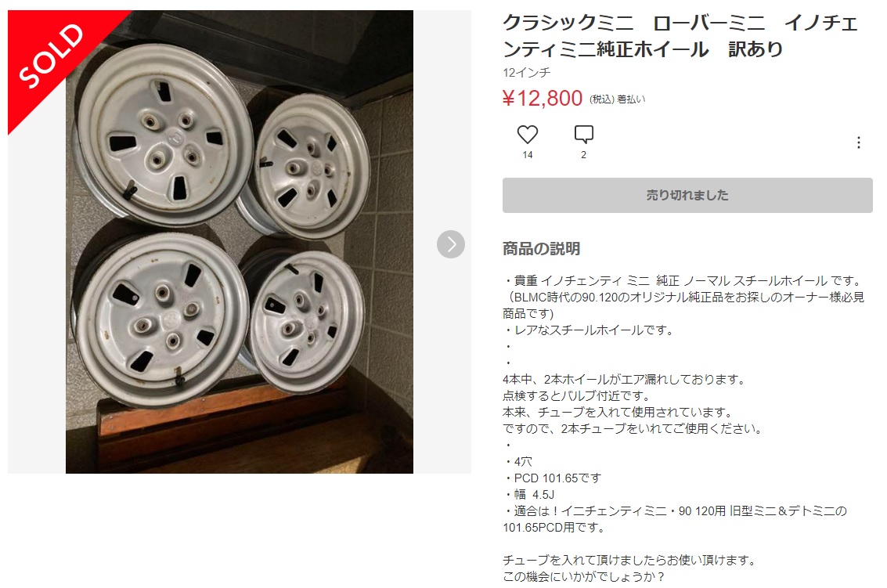Viewport: 887px width, 588px height.
Task: Click the top-left wheel in the photo
Action: point(162,135)
